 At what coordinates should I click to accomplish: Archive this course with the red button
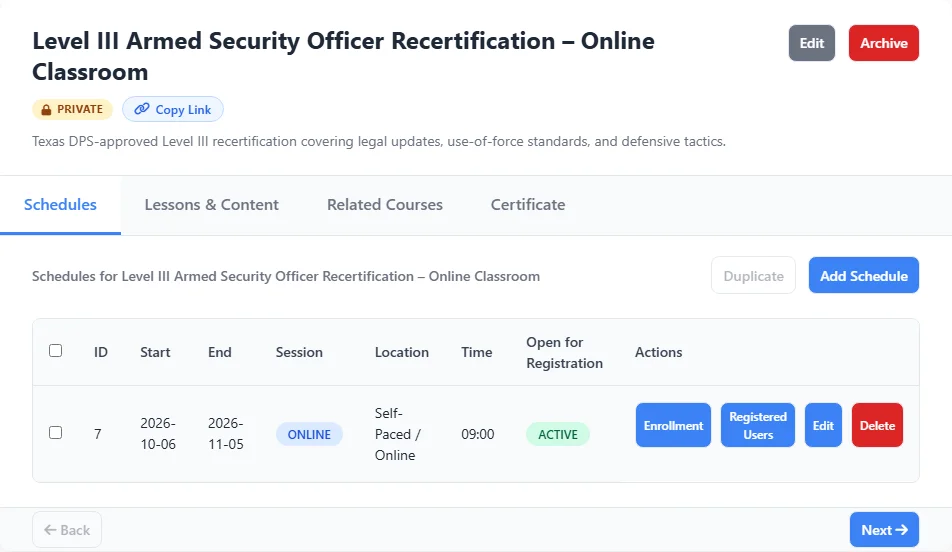pyautogui.click(x=883, y=43)
